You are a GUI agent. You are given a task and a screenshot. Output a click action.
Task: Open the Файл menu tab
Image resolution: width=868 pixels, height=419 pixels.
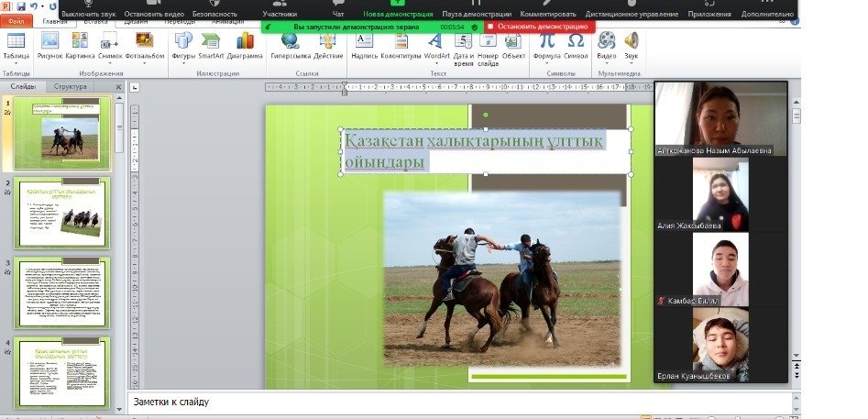(16, 22)
